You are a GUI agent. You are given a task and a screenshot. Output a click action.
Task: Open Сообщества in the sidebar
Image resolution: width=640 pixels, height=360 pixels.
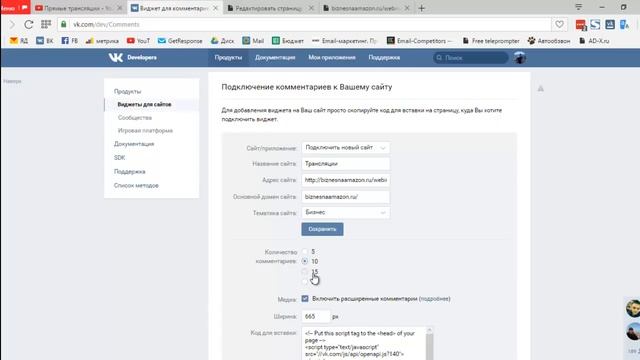(x=135, y=118)
